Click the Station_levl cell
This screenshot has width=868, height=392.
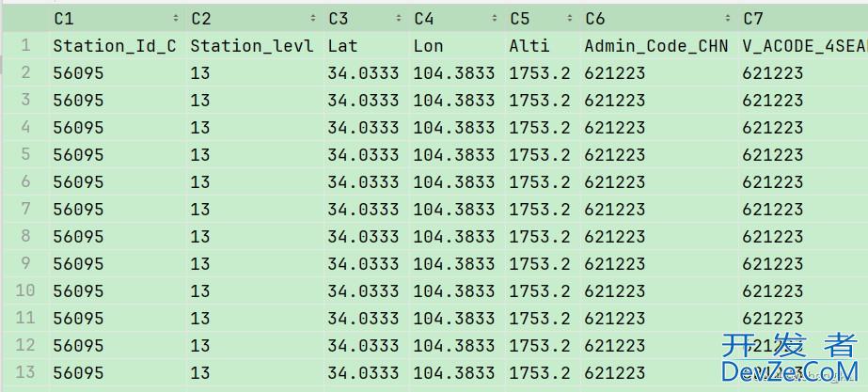251,45
